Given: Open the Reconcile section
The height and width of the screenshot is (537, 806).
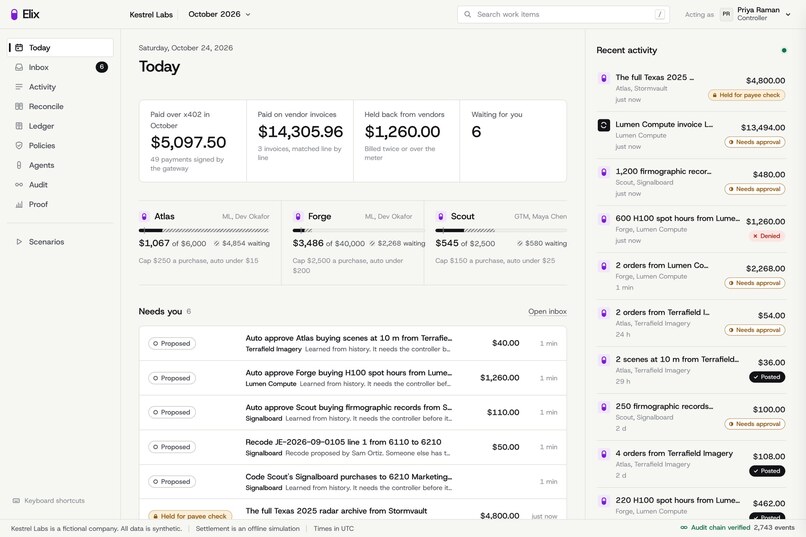Looking at the screenshot, I should click(x=61, y=106).
